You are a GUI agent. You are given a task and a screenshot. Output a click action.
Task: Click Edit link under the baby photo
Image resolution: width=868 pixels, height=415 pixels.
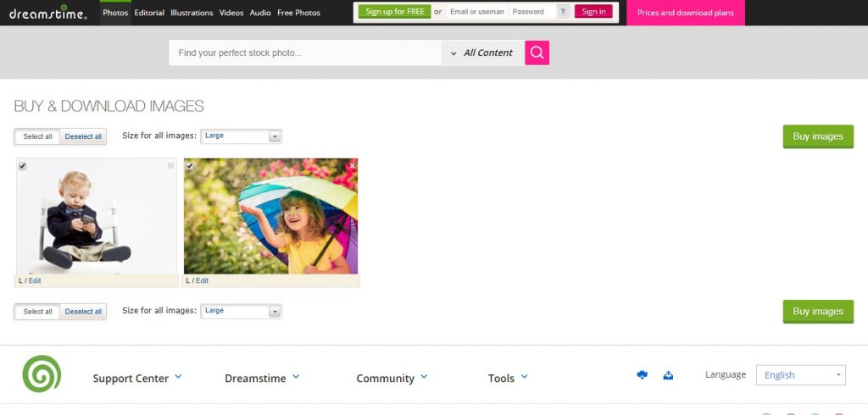[35, 280]
